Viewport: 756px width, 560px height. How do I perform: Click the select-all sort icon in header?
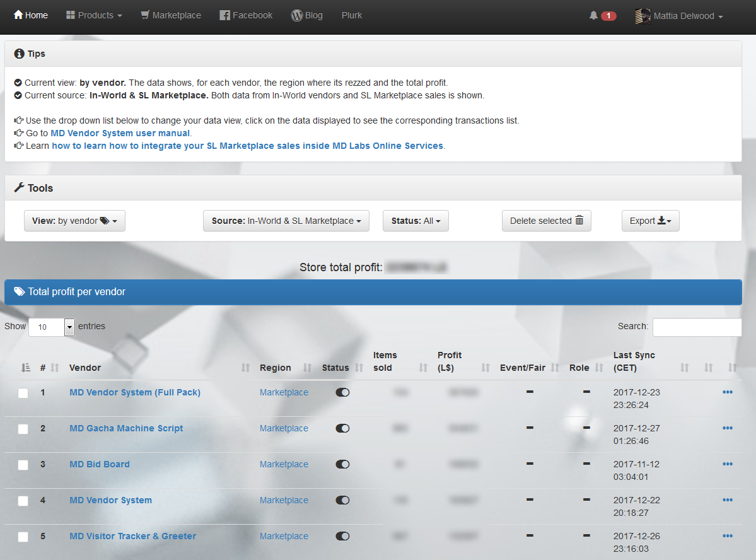[26, 368]
